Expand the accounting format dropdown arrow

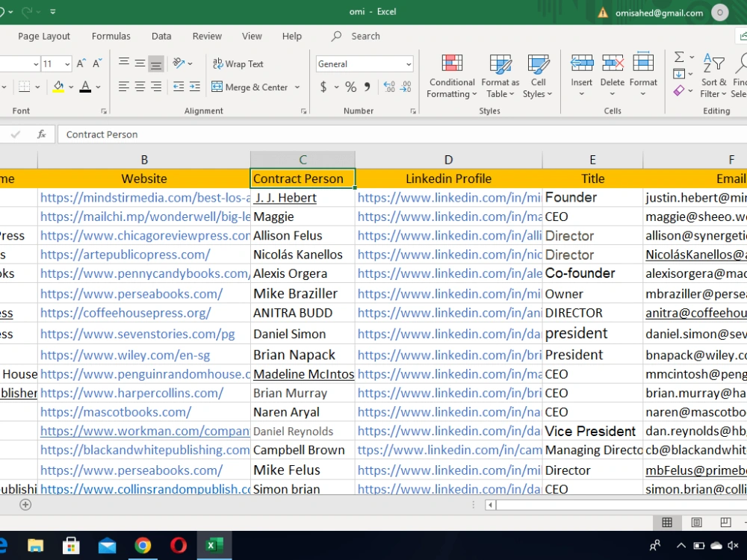pos(336,87)
